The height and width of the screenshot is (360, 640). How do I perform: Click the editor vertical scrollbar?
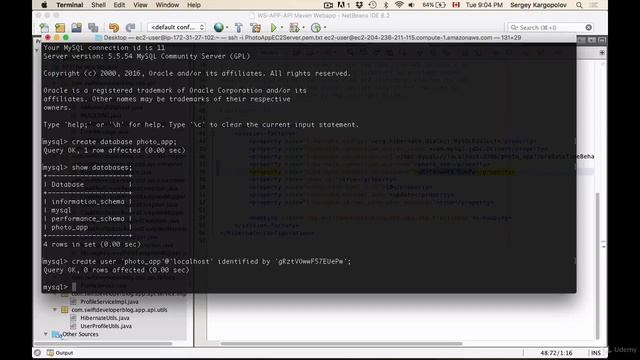(x=598, y=265)
